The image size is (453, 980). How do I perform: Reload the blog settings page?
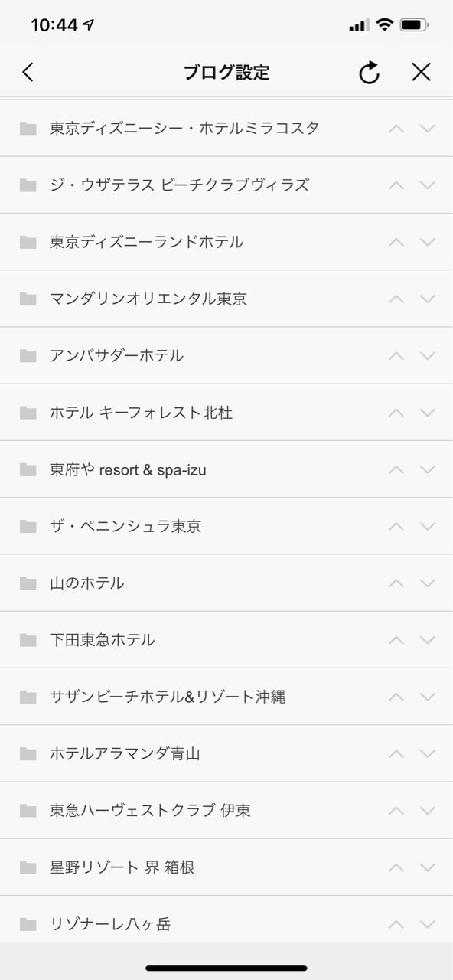(x=370, y=72)
